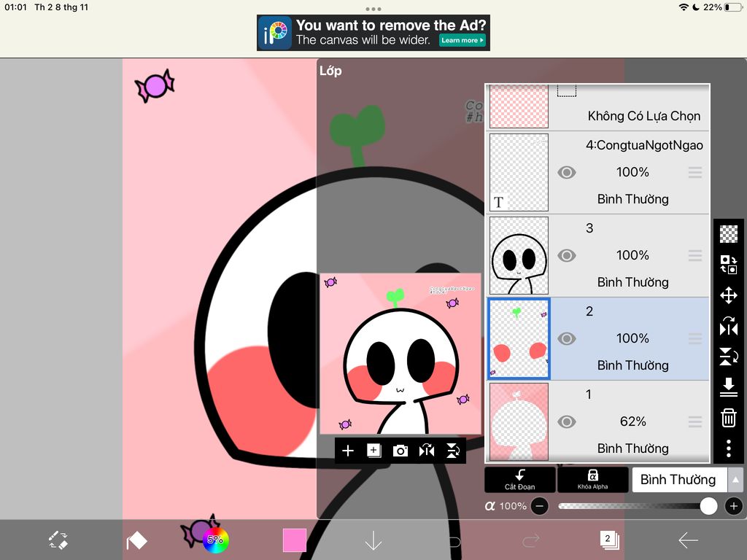Decrease alpha with minus button

(540, 506)
